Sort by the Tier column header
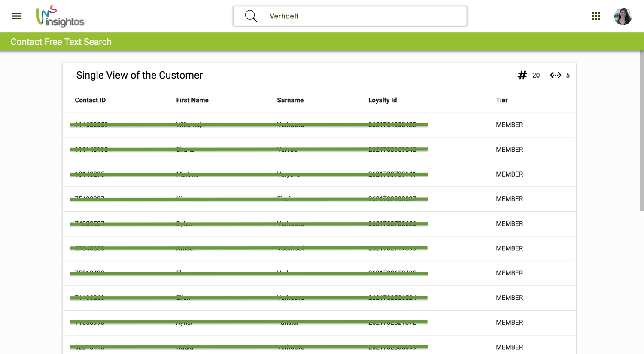The width and height of the screenshot is (644, 354). pos(501,100)
